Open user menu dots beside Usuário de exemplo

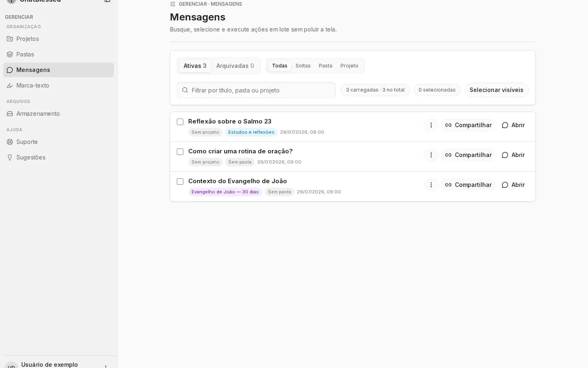(x=106, y=366)
